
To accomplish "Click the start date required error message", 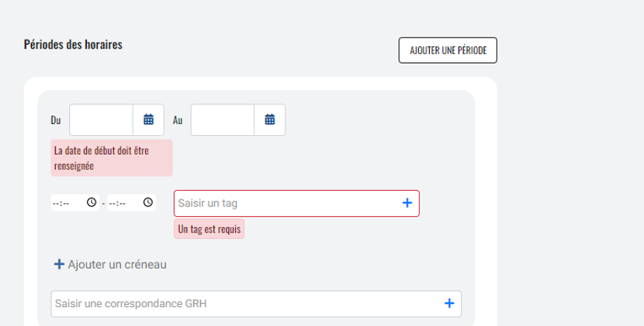I will click(111, 158).
